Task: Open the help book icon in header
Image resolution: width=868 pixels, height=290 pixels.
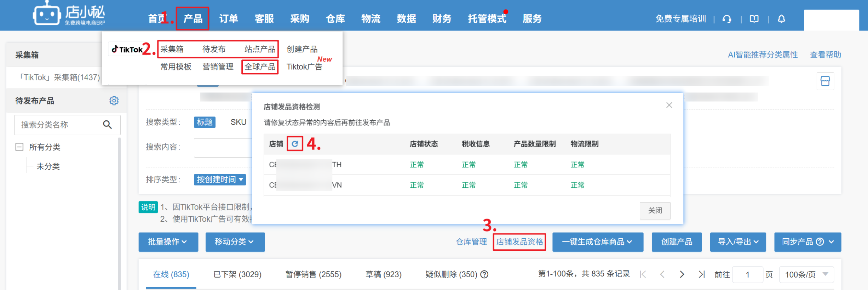Action: pyautogui.click(x=754, y=19)
